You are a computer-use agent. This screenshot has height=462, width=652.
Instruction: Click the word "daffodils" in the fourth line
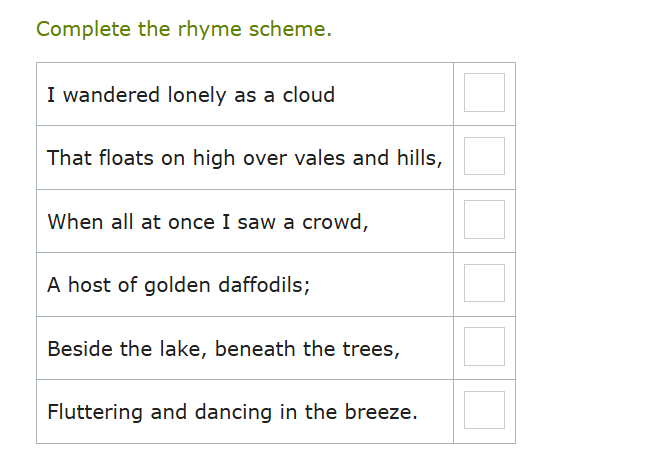click(264, 285)
